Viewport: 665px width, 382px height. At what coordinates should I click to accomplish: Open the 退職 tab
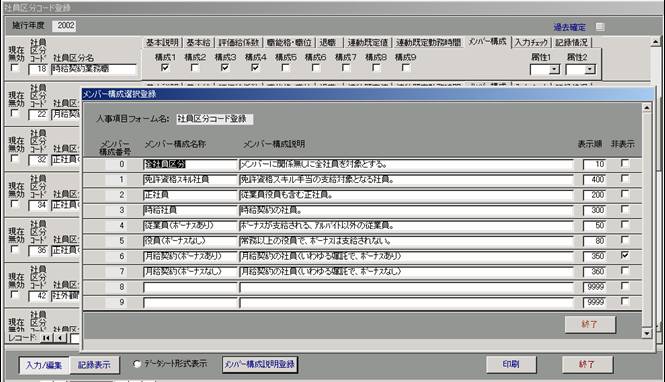[328, 42]
